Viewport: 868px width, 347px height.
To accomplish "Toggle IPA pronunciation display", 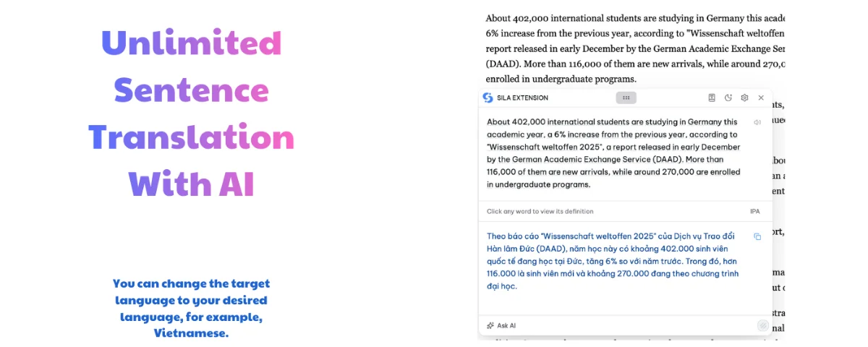I will [754, 211].
